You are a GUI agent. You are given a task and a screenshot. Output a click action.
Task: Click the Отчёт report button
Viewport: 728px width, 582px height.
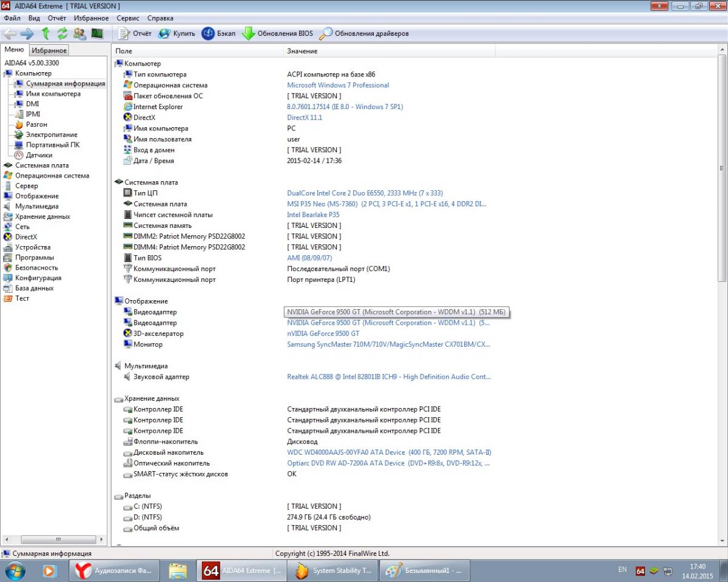pos(135,33)
